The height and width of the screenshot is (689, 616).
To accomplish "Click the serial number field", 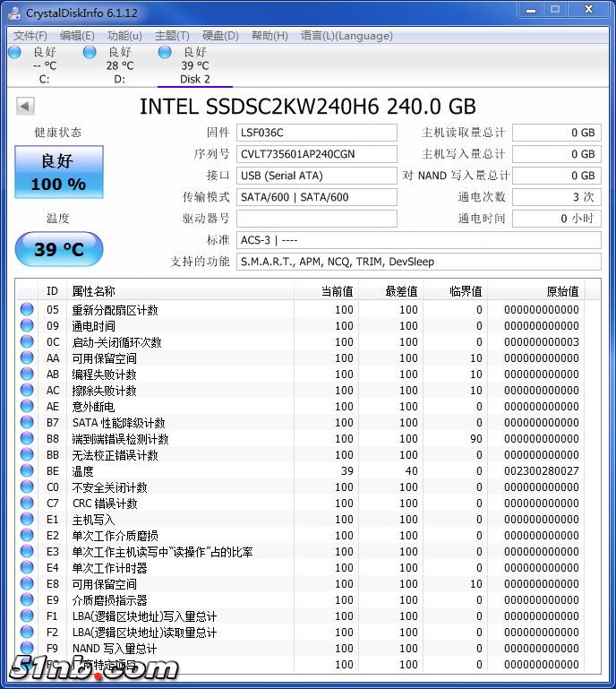I will (316, 154).
